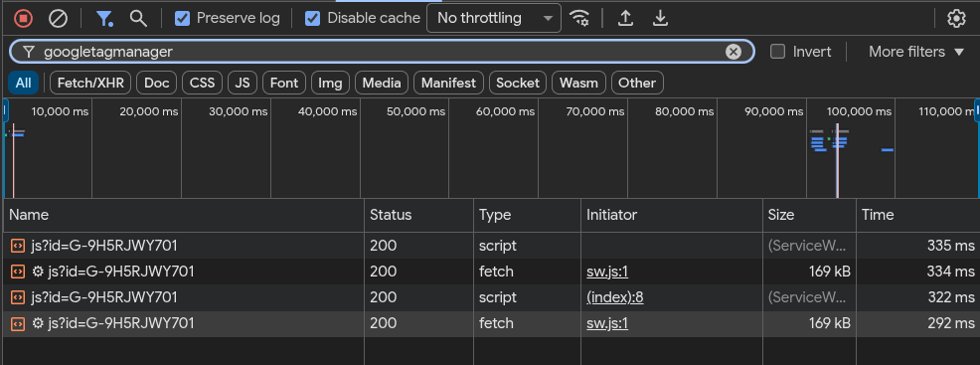The image size is (980, 365).
Task: Click the 169 kB size in 334 ms row
Action: coord(829,272)
